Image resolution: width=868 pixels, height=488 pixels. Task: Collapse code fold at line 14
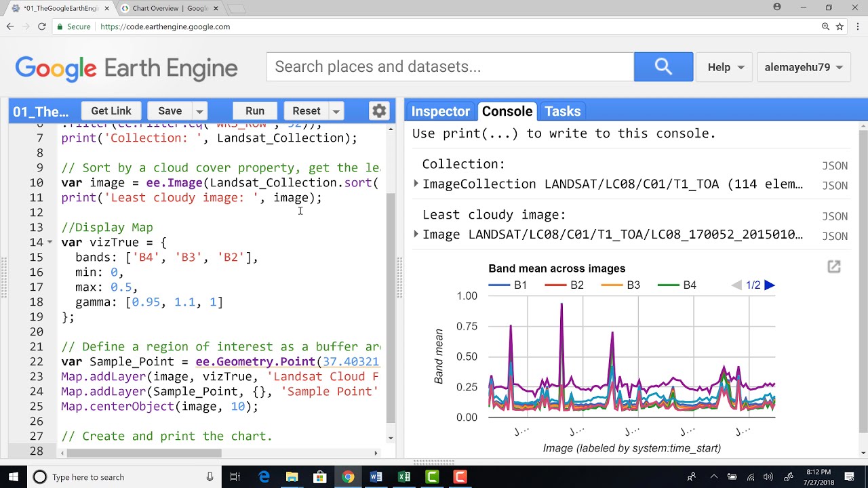50,242
